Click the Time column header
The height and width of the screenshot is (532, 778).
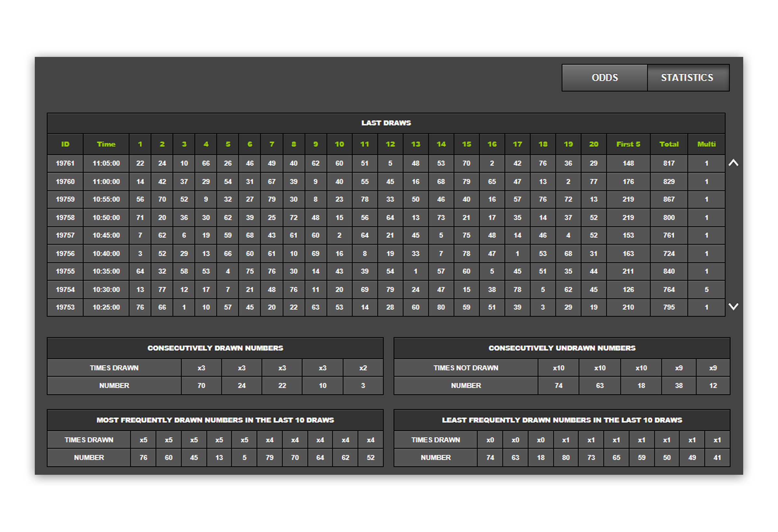[x=106, y=144]
